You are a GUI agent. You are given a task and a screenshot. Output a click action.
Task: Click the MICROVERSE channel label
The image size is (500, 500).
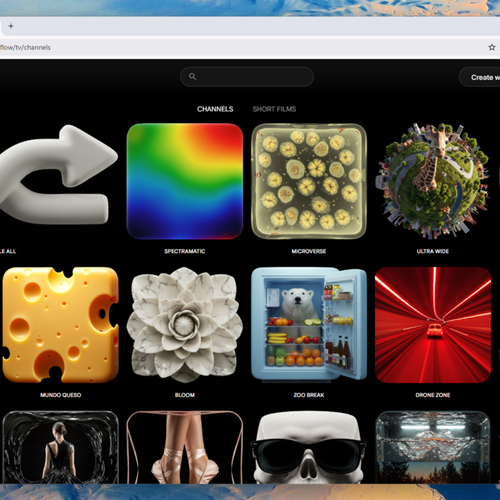(x=309, y=251)
